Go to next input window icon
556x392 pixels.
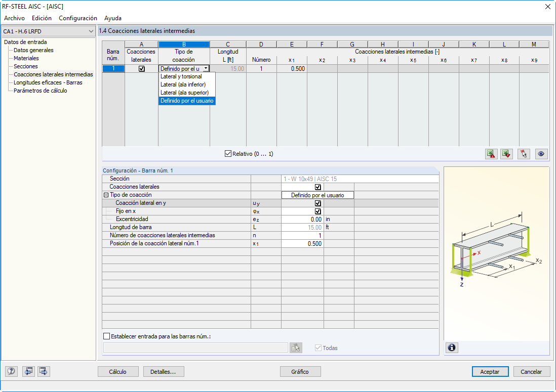point(44,371)
